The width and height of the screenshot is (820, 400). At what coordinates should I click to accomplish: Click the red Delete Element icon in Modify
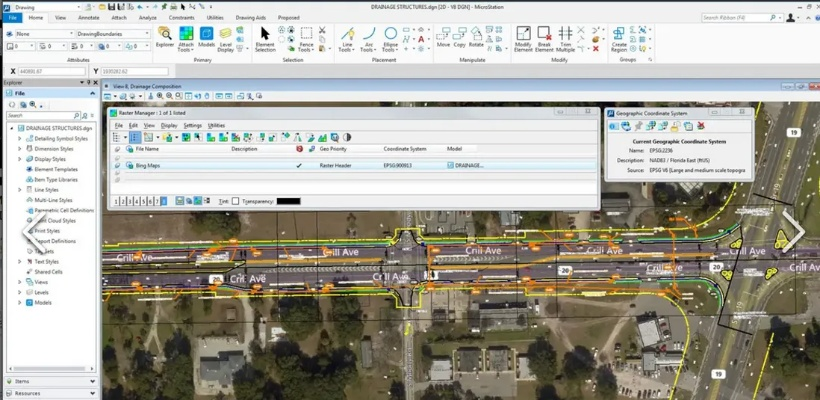[596, 49]
